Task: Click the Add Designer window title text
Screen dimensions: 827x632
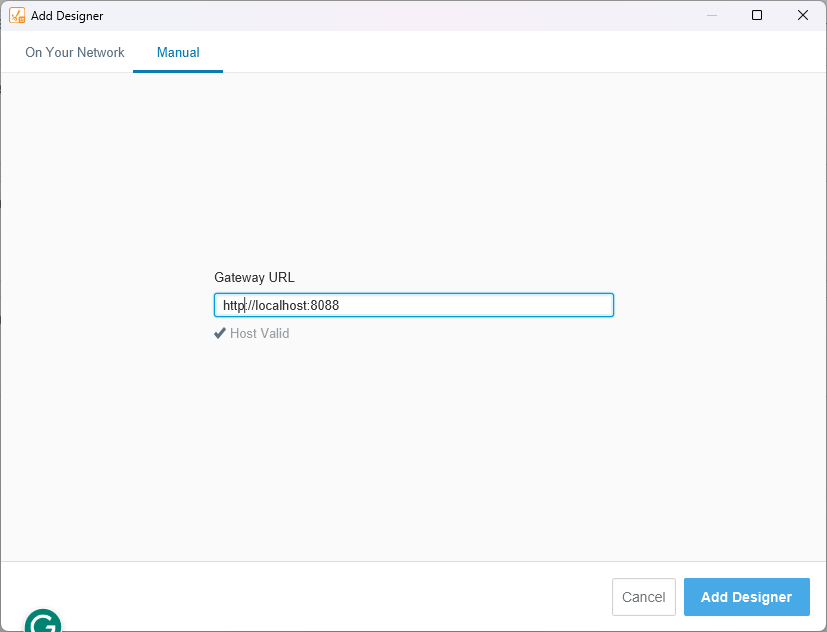Action: [x=67, y=16]
